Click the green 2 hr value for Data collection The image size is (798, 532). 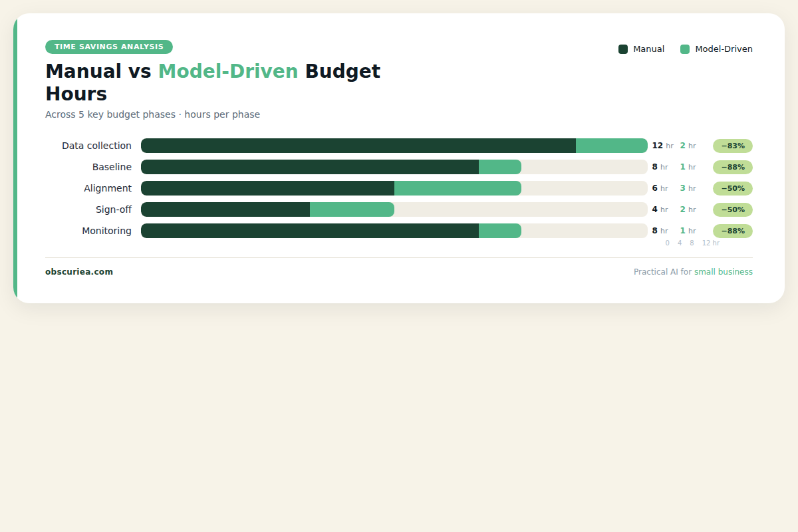(x=688, y=146)
